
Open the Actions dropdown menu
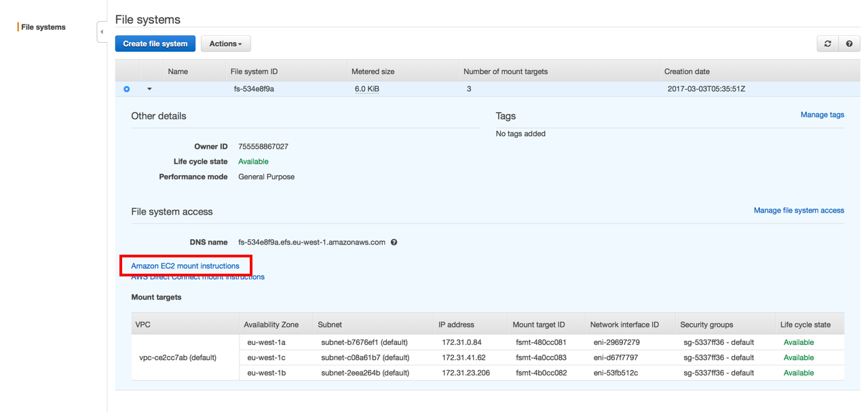(x=225, y=43)
